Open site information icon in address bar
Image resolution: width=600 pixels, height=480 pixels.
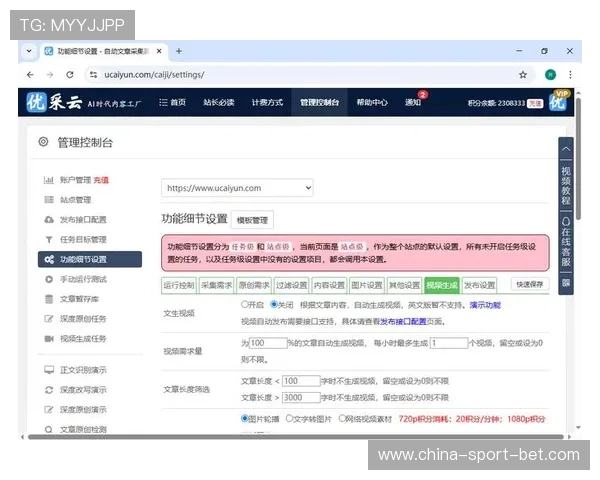click(x=93, y=75)
